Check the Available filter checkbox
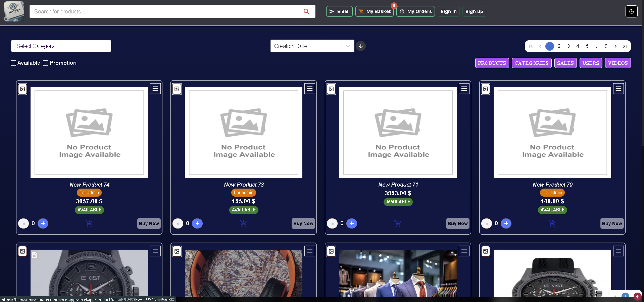Image resolution: width=644 pixels, height=302 pixels. point(13,63)
